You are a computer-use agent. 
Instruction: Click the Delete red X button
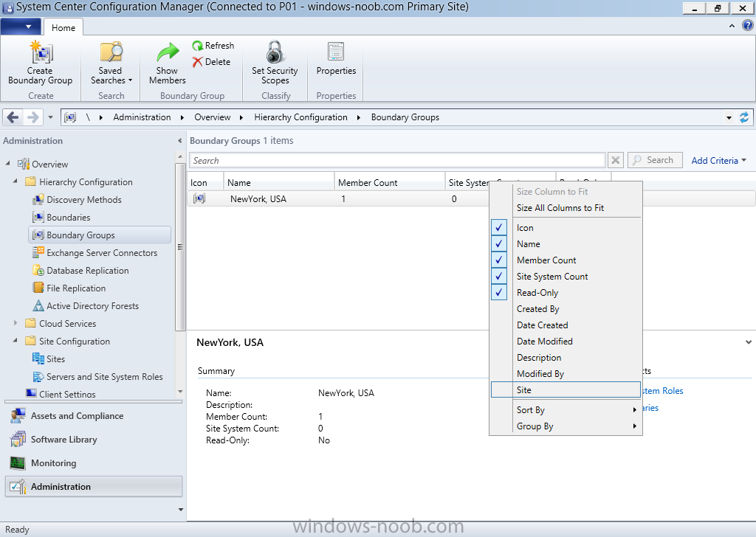[x=211, y=62]
